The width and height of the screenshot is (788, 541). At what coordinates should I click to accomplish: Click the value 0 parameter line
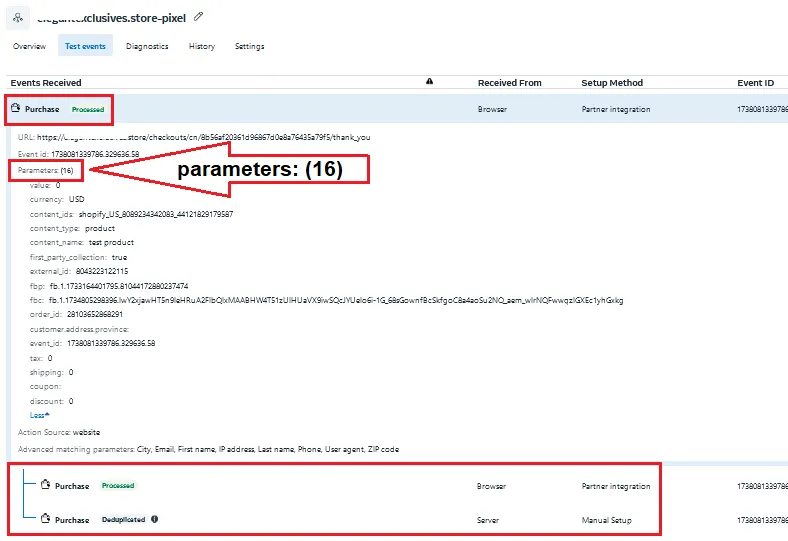tap(45, 185)
